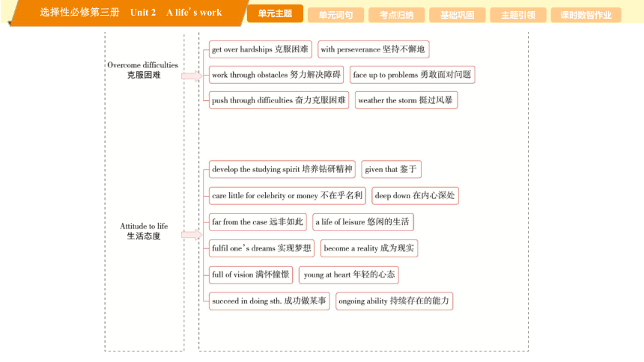Click 'push through difficulties 奋力克服困难'
Screen dimensions: 644x362
point(279,100)
